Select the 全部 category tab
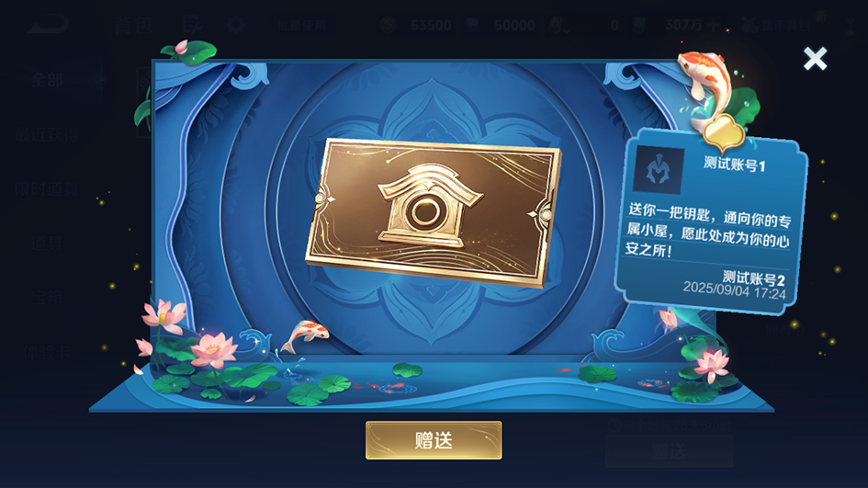 click(x=47, y=80)
